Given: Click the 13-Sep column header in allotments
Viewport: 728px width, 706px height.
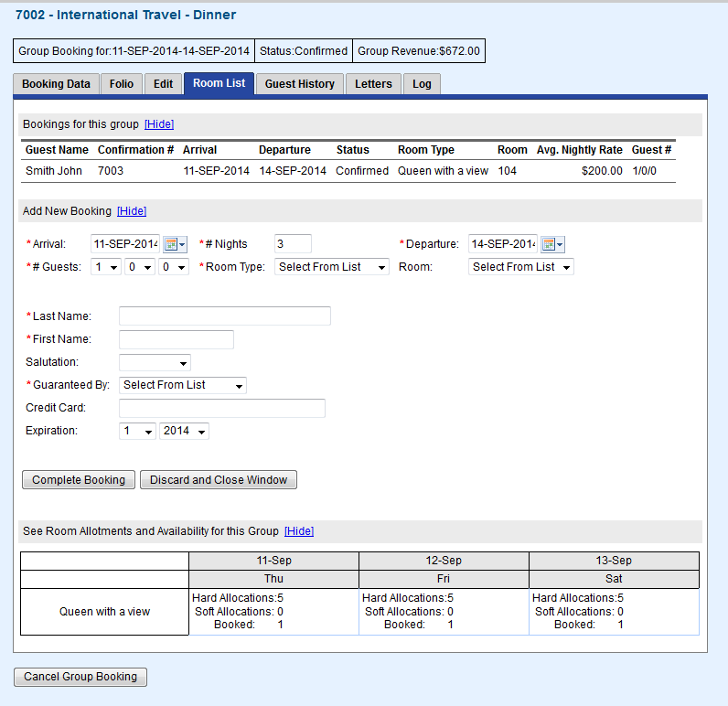Looking at the screenshot, I should tap(614, 561).
